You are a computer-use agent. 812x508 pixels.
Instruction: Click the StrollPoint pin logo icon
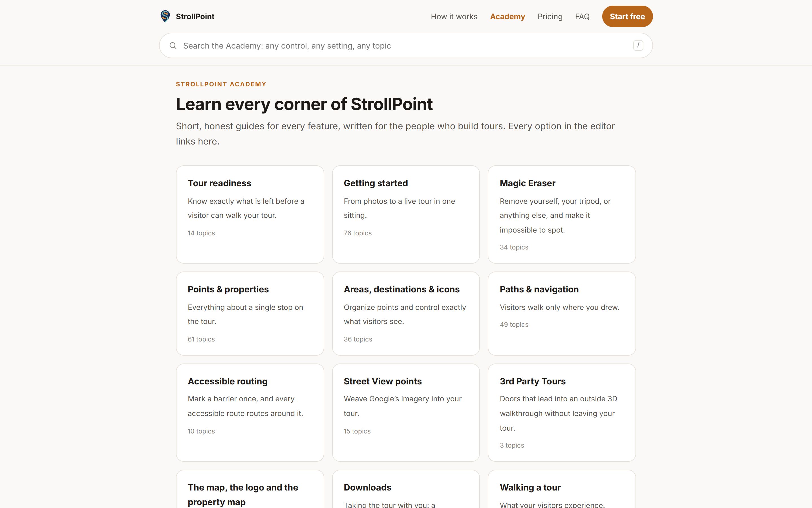(165, 16)
